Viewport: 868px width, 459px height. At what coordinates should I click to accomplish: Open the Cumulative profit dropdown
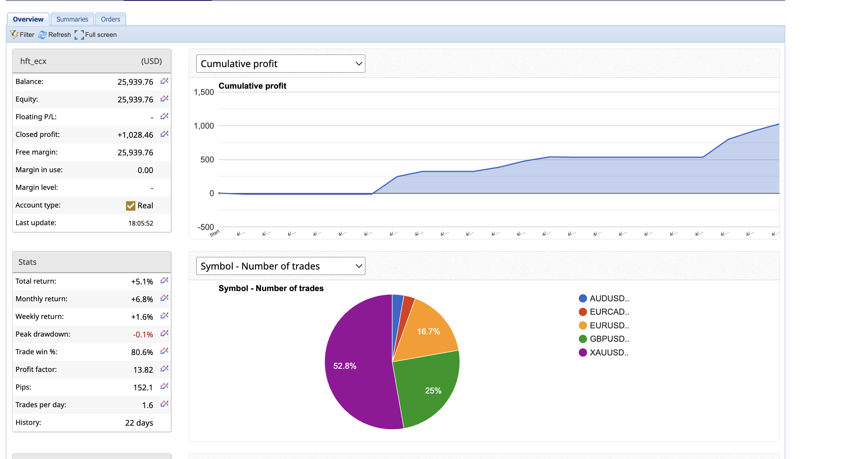(x=281, y=64)
